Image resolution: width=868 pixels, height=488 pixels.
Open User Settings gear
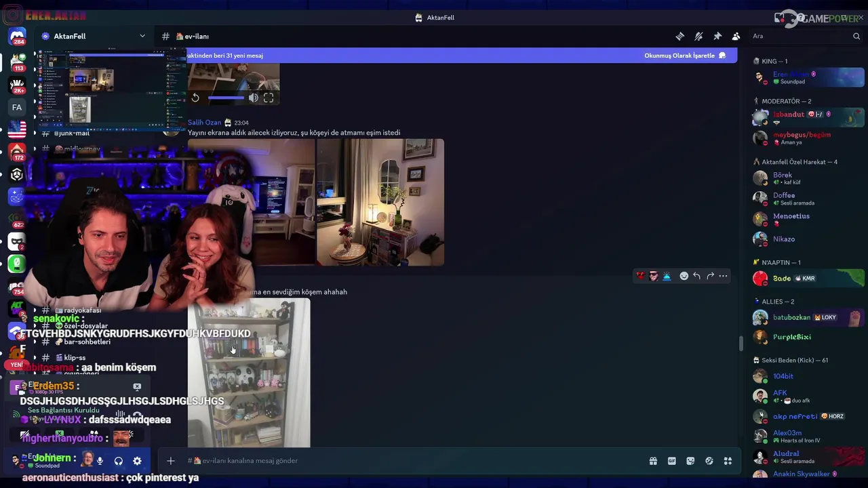137,461
